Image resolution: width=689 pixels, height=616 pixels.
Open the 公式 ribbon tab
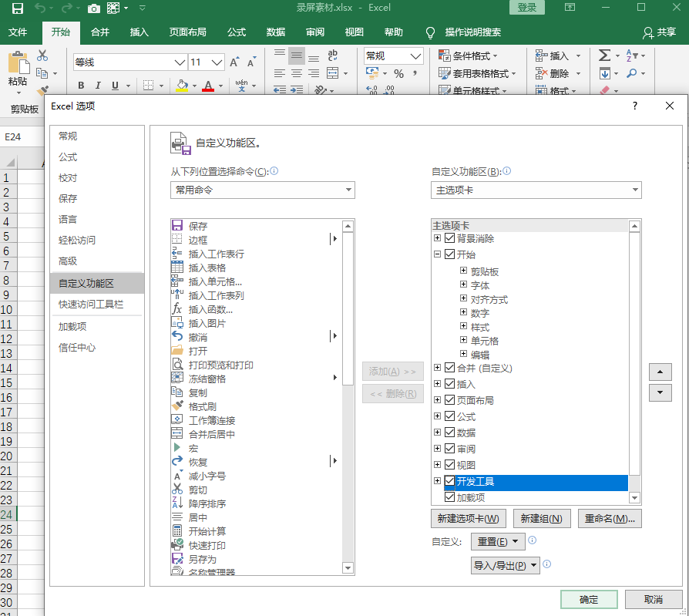coord(237,32)
